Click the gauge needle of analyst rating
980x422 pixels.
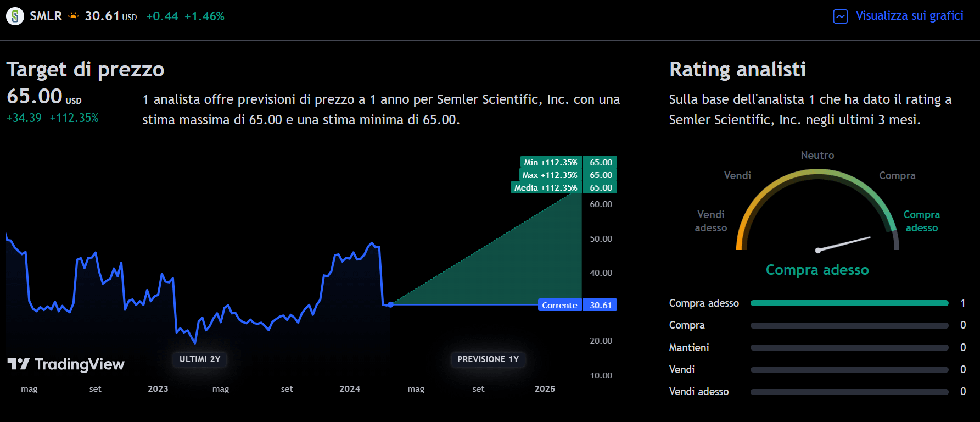click(844, 244)
